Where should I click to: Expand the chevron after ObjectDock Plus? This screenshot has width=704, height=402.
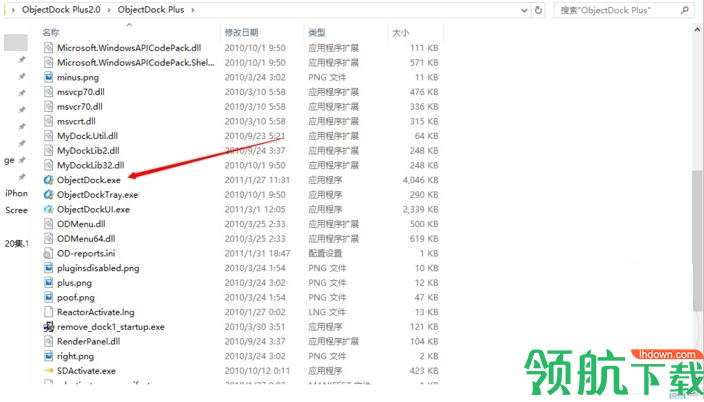(x=193, y=10)
